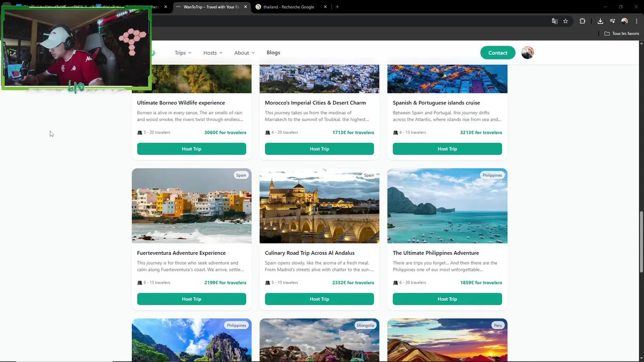The width and height of the screenshot is (644, 362).
Task: Close the thailand - Recherche Google tab
Action: click(326, 7)
